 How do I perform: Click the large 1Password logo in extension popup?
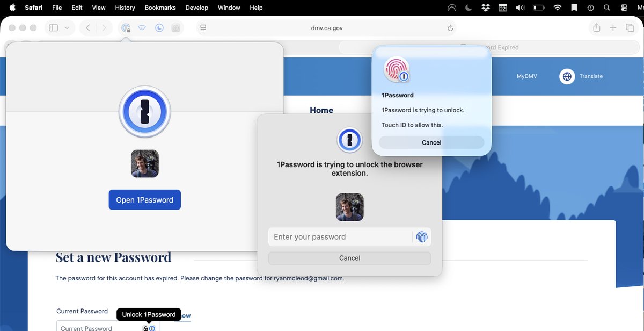(x=145, y=112)
